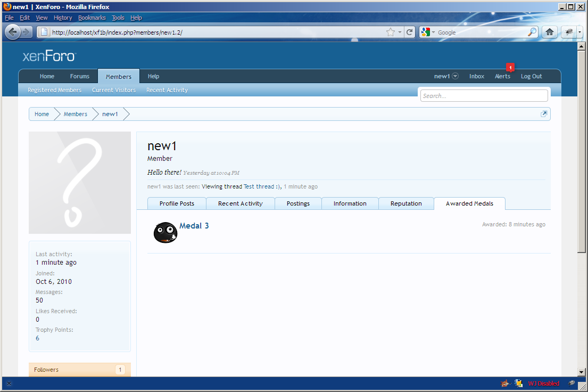Image resolution: width=588 pixels, height=392 pixels.
Task: Click the fox icon in the status bar
Action: pyautogui.click(x=504, y=383)
